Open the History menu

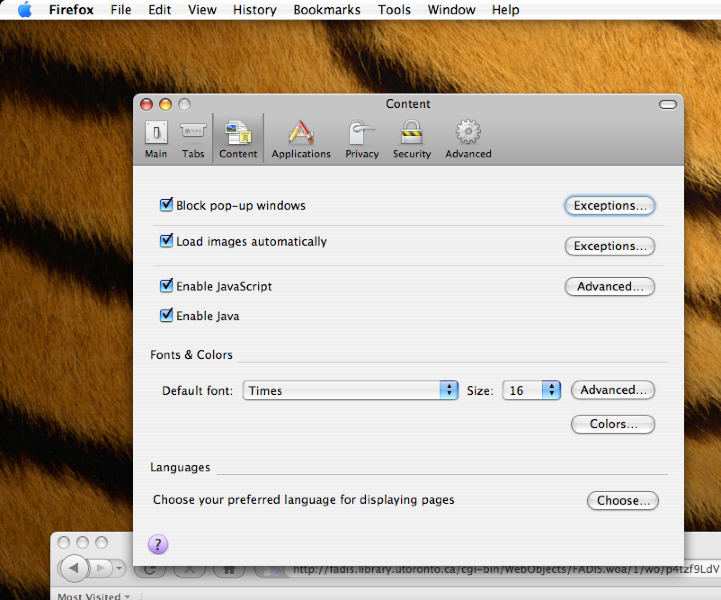coord(255,10)
